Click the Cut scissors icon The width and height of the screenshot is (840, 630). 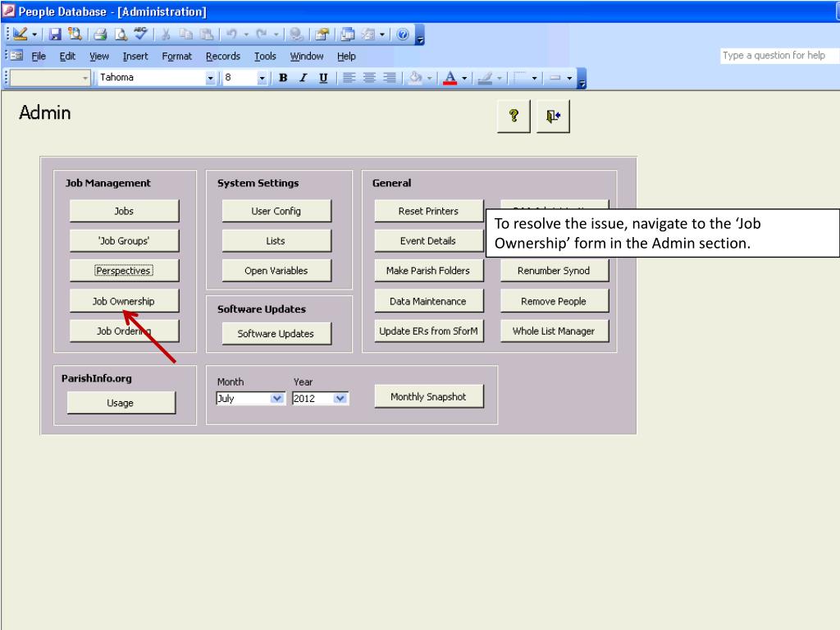coord(166,34)
